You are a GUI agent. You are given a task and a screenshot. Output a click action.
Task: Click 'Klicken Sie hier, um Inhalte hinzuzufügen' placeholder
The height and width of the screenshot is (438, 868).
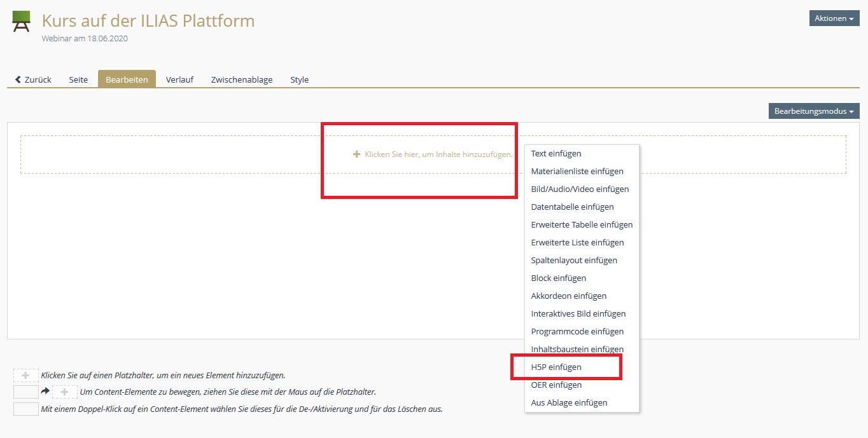click(438, 154)
